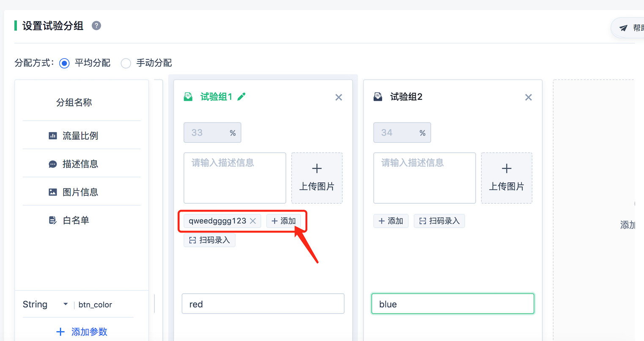Click the 添加参数 link
The image size is (644, 341).
pos(82,332)
